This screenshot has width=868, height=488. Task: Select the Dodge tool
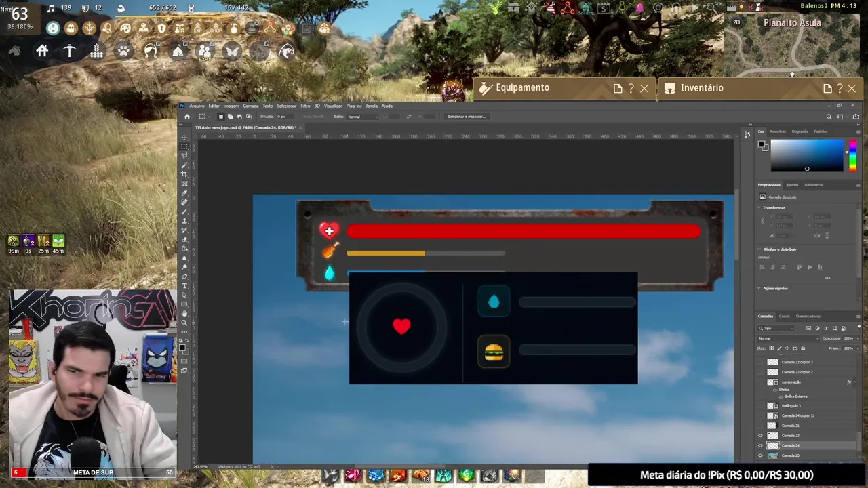184,266
